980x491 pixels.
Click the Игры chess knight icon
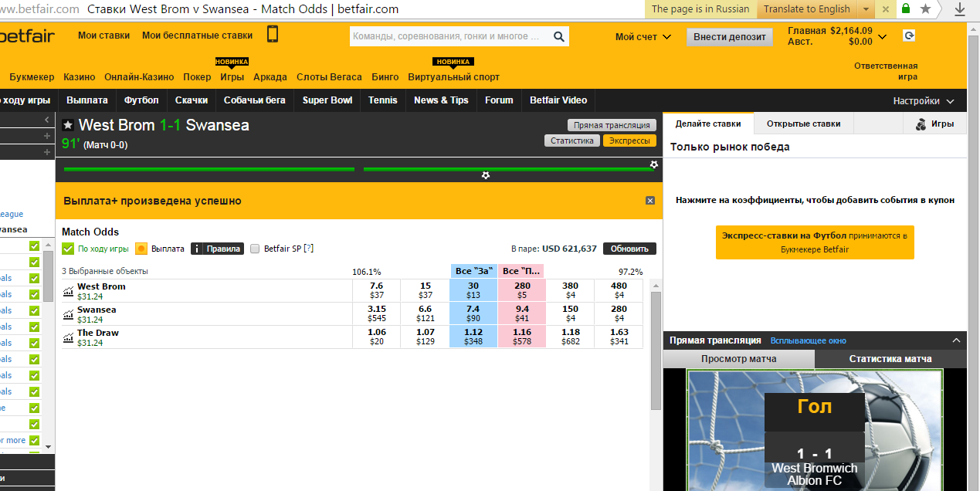[921, 124]
